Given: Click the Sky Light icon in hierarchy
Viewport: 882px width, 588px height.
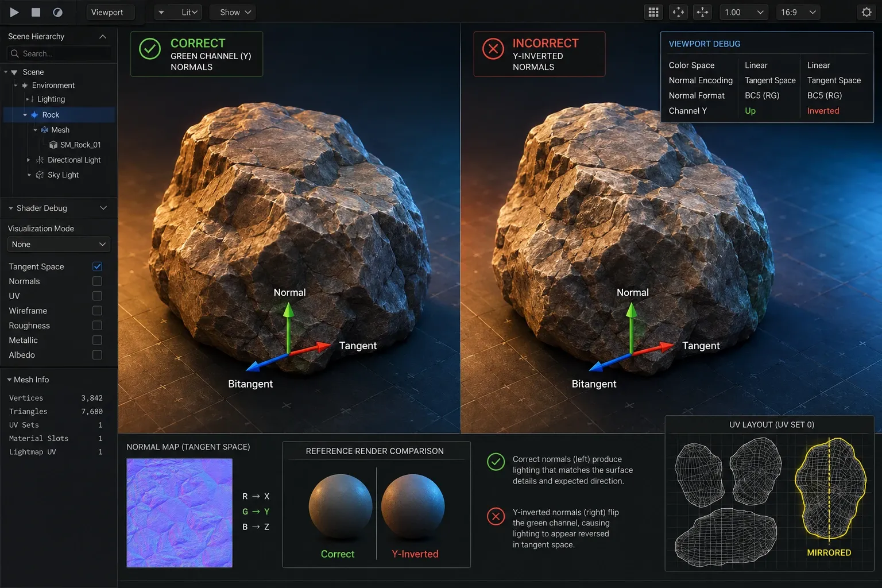Looking at the screenshot, I should pos(40,175).
